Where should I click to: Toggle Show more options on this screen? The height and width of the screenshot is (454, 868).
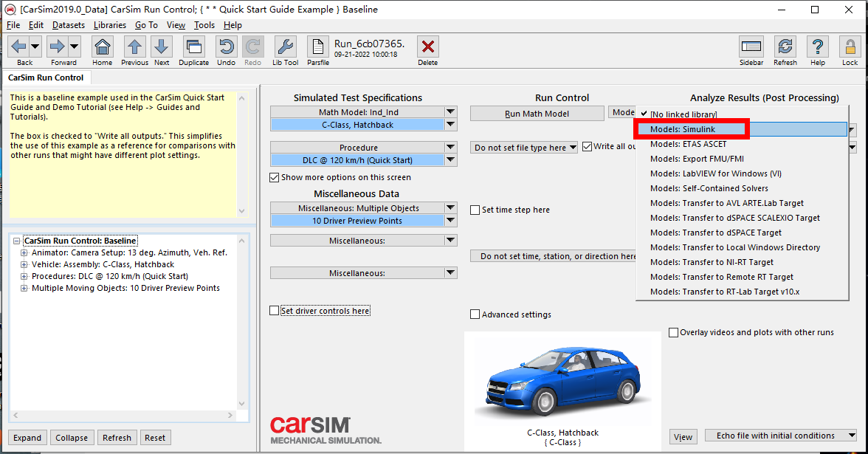(x=274, y=177)
